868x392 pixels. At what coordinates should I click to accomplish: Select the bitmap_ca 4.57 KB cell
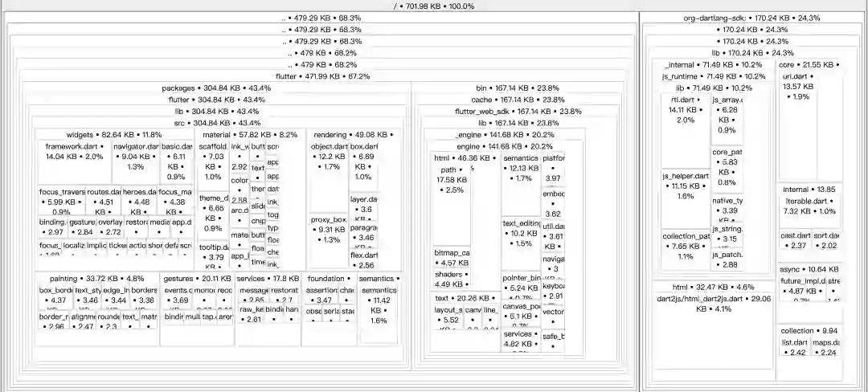[x=452, y=258]
